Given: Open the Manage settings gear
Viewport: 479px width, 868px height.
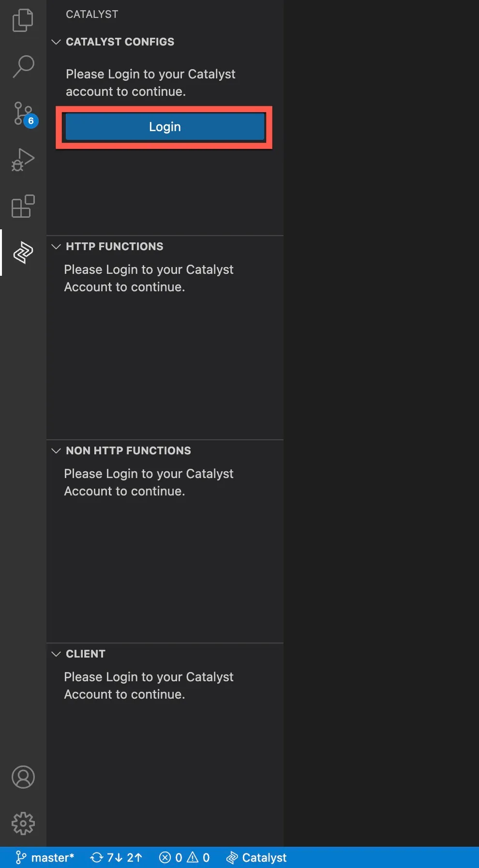Looking at the screenshot, I should pyautogui.click(x=23, y=823).
